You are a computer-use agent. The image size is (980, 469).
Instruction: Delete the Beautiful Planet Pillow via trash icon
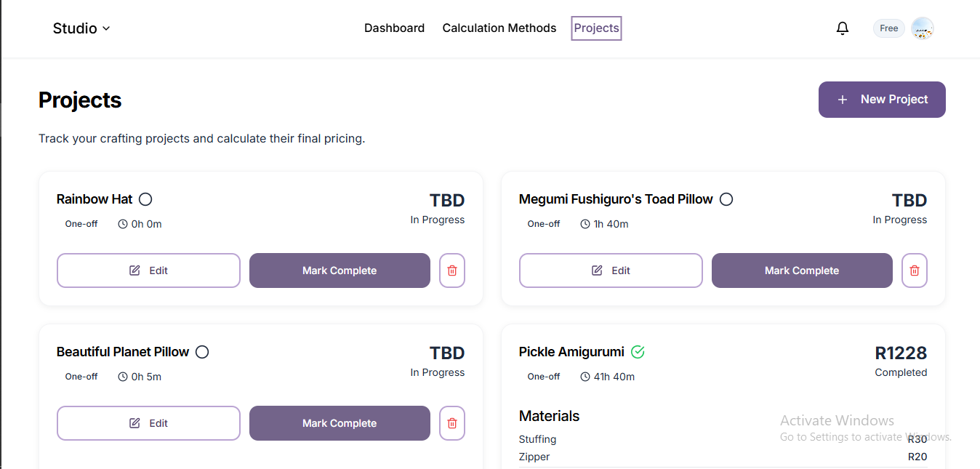(x=452, y=423)
